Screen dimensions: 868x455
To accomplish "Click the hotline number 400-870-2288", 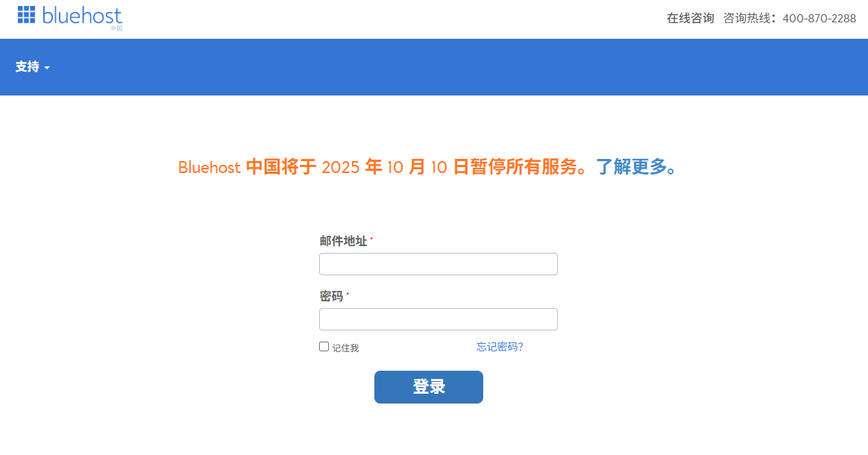I will (818, 18).
